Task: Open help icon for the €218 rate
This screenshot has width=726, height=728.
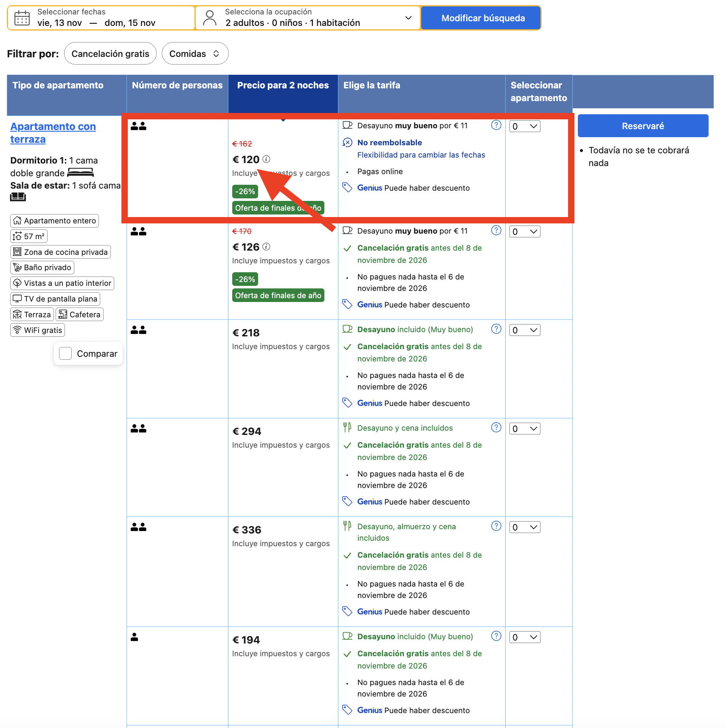Action: coord(496,329)
